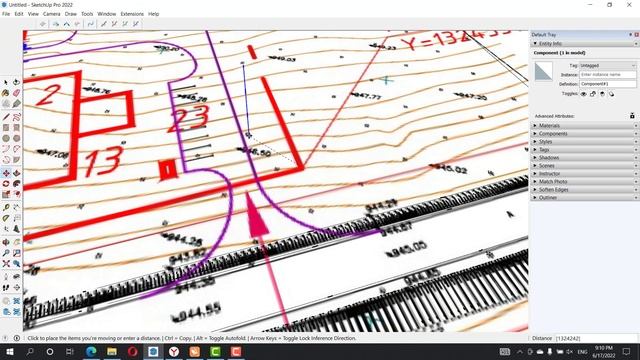
Task: Select the Polygon tool
Action: tap(16, 139)
